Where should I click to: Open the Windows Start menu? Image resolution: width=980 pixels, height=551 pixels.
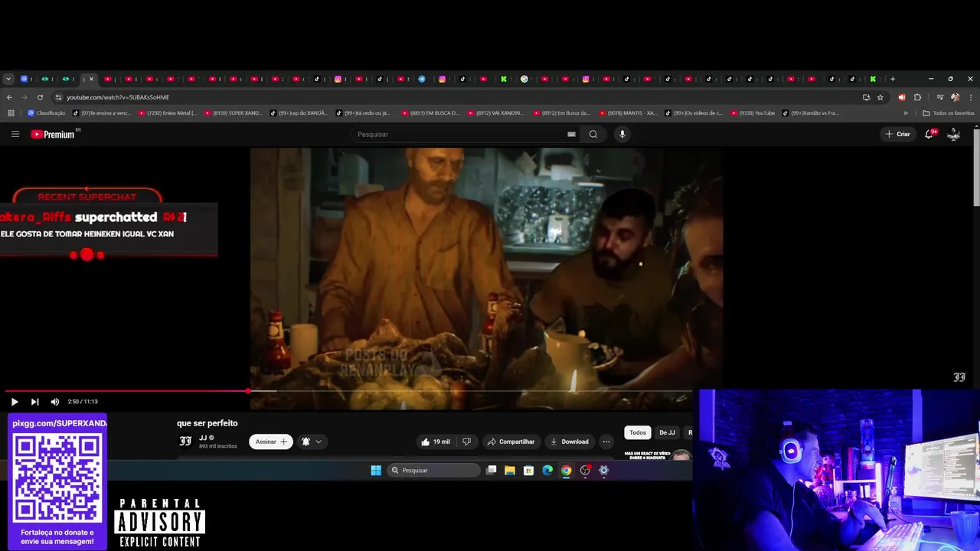(x=376, y=471)
